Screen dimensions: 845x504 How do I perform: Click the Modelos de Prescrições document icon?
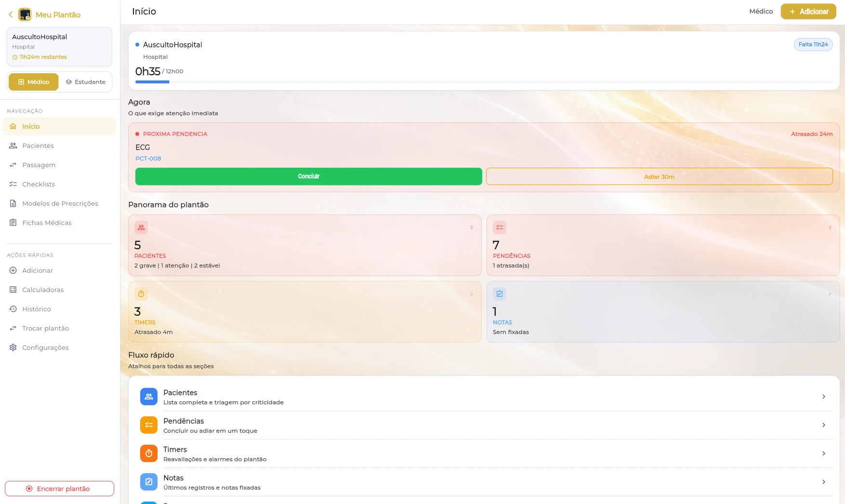(13, 203)
